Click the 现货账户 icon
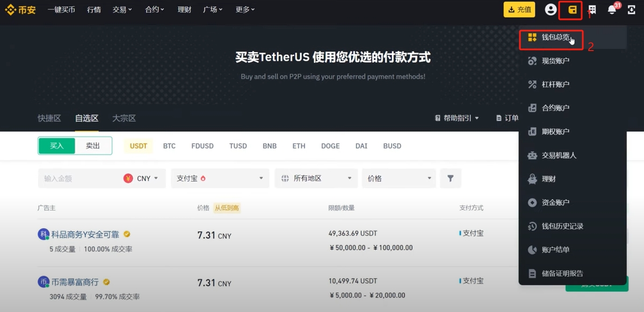 coord(532,61)
